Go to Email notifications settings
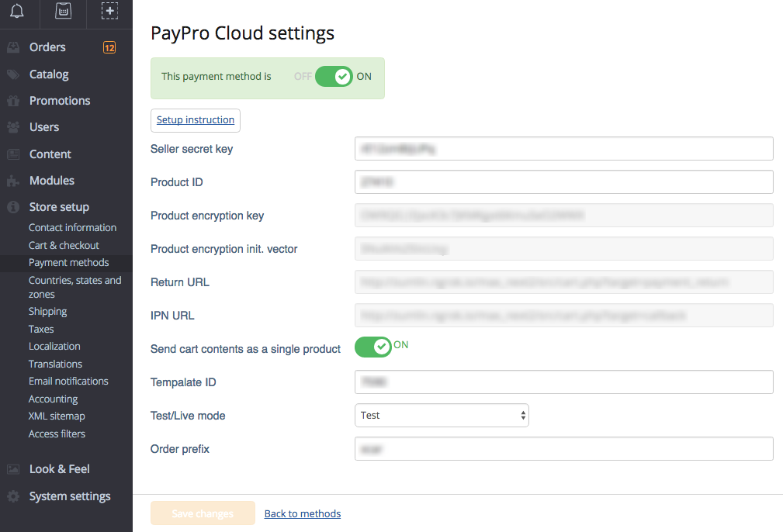This screenshot has height=532, width=783. (x=68, y=381)
